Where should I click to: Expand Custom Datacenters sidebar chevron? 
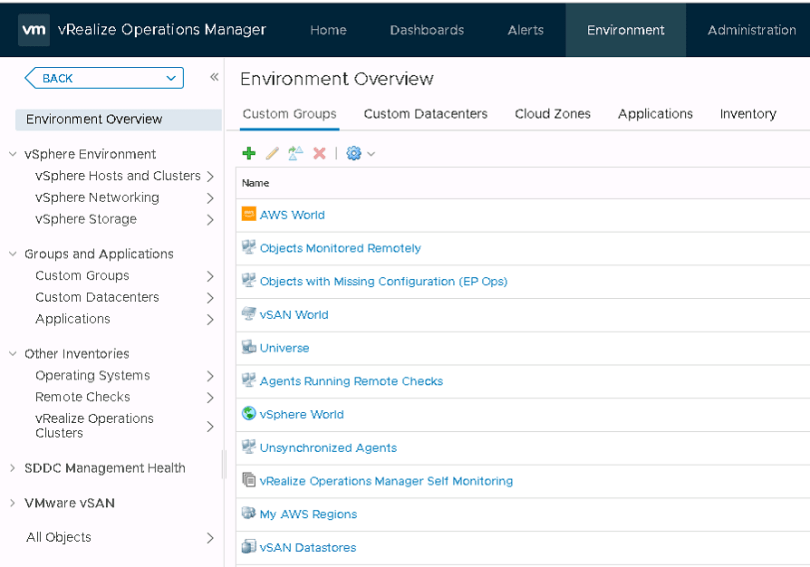tap(210, 298)
